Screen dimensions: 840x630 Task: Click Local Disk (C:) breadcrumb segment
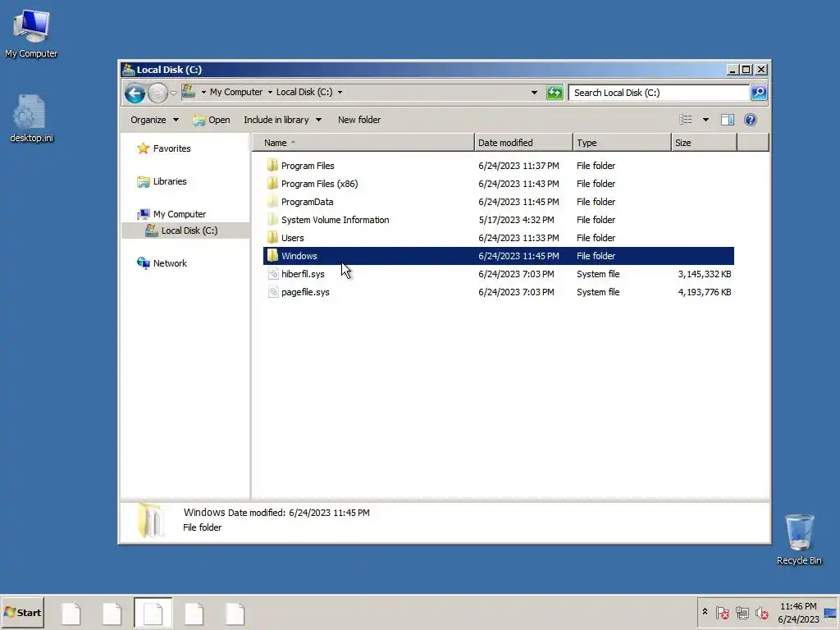304,92
